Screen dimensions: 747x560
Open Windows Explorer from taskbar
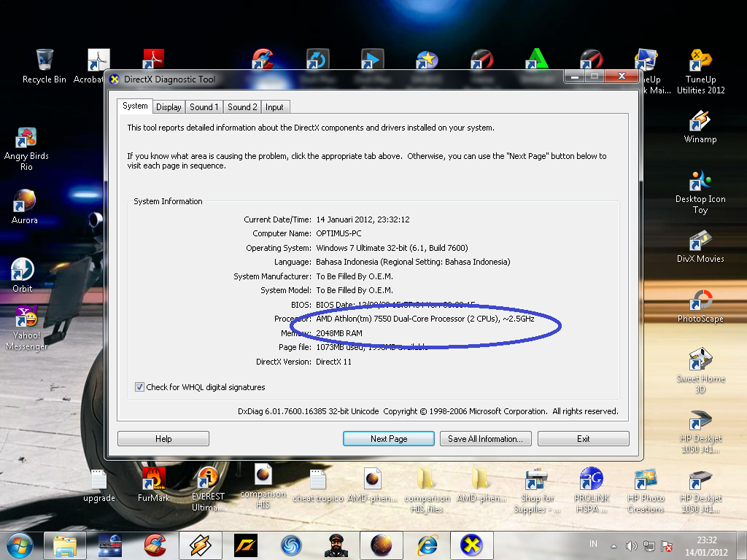[65, 545]
